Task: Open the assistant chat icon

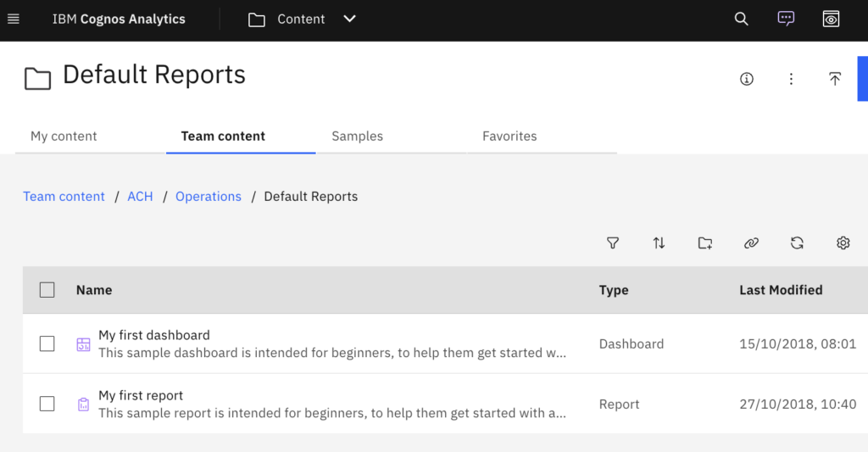Action: point(786,20)
